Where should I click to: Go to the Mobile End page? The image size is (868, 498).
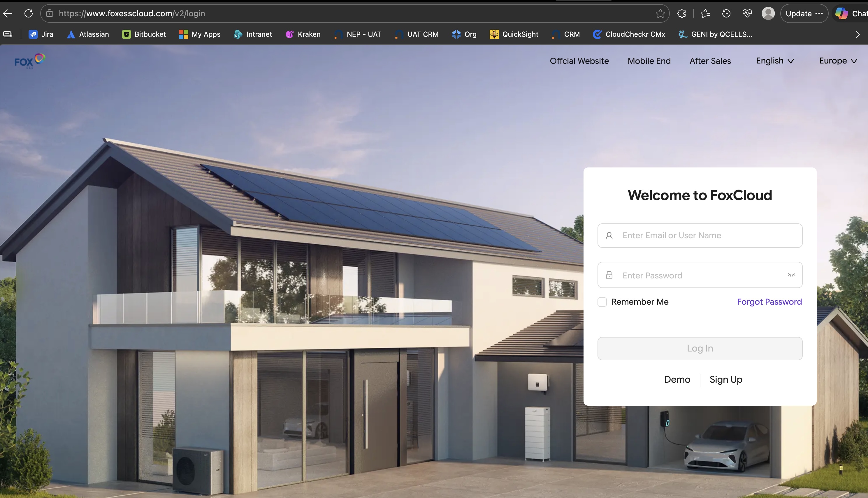click(649, 61)
